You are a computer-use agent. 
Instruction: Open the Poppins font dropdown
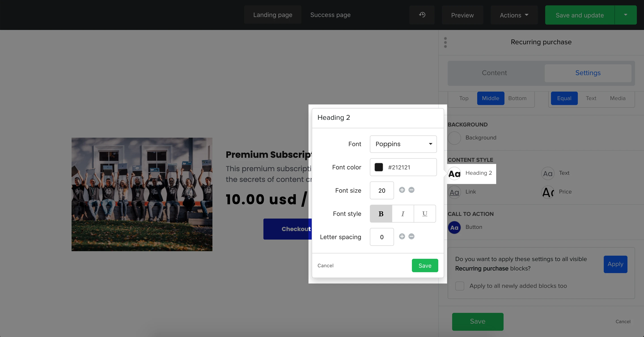tap(403, 144)
